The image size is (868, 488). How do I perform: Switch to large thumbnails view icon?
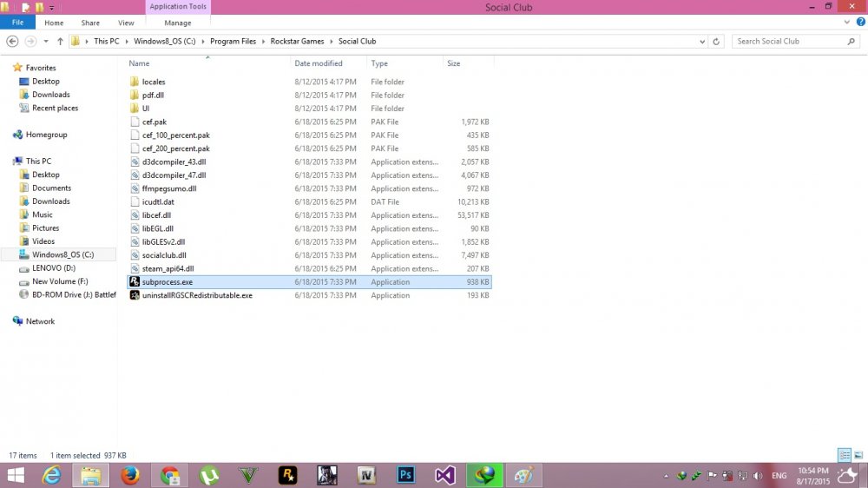[x=858, y=455]
